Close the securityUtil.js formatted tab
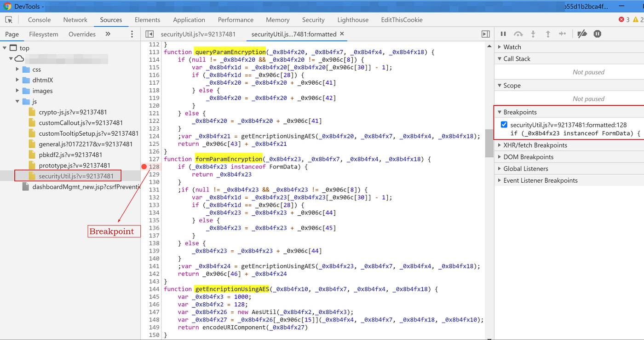The image size is (644, 340). coord(342,34)
